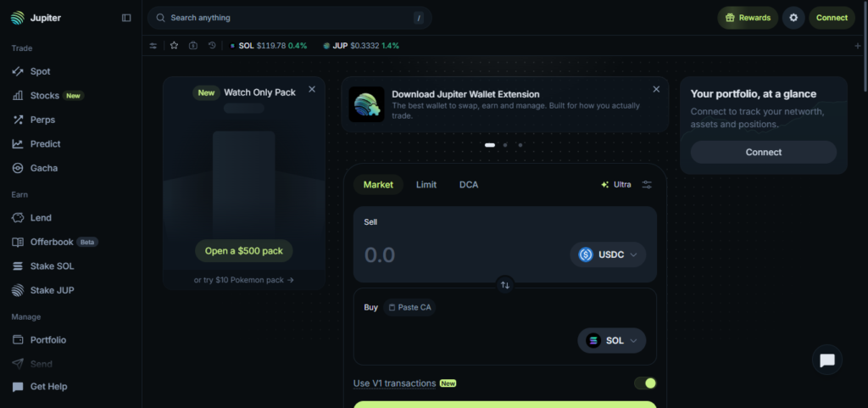This screenshot has width=868, height=408.
Task: Open settings via the gear icon
Action: pos(793,18)
